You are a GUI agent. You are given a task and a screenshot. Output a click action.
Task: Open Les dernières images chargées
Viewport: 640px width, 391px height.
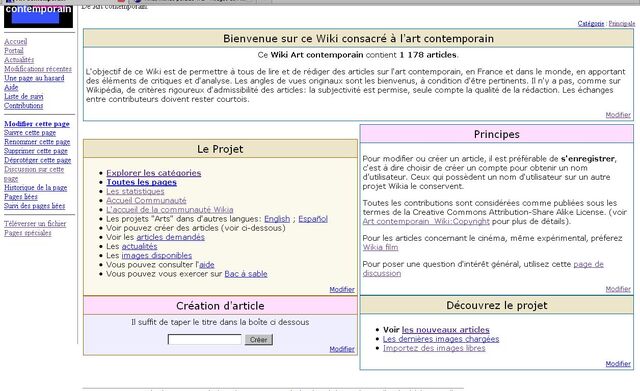[441, 339]
